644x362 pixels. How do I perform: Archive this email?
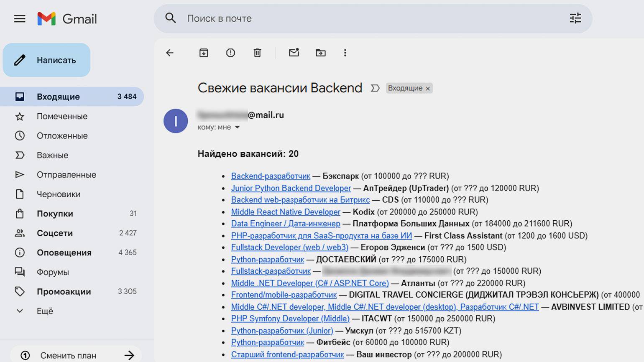tap(204, 53)
